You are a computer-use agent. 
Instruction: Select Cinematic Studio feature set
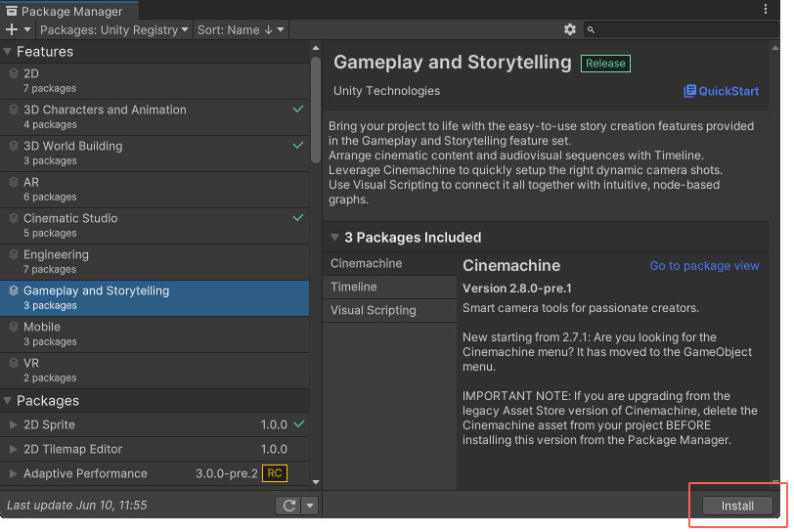pos(70,218)
